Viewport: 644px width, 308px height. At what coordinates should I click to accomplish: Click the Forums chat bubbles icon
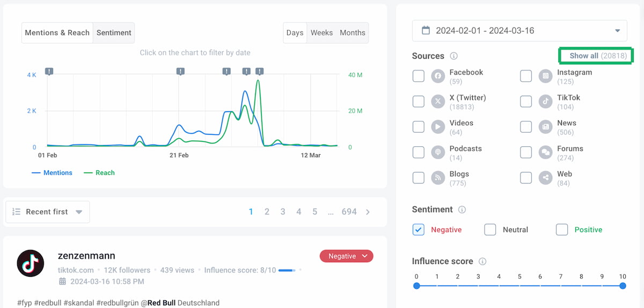click(x=546, y=153)
